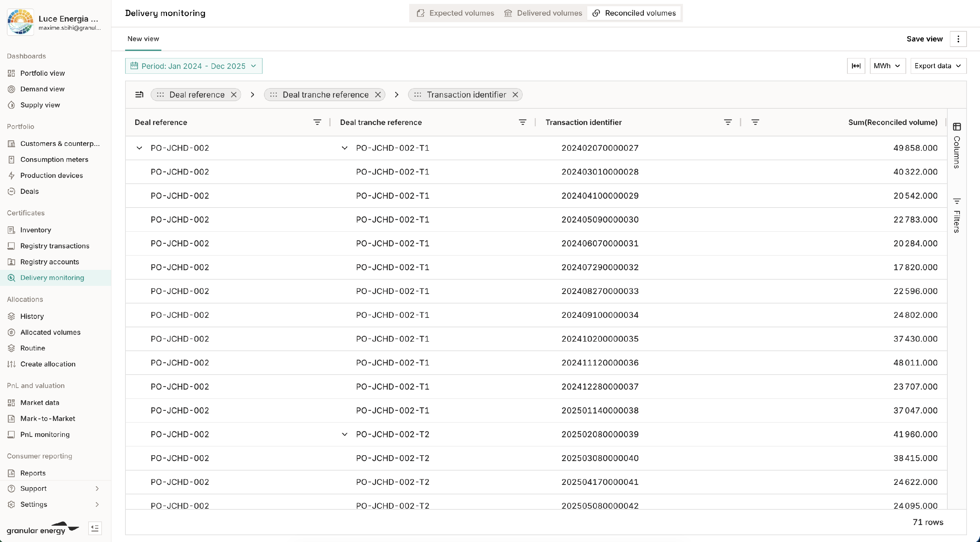
Task: Switch to Expected volumes tab
Action: pyautogui.click(x=455, y=13)
